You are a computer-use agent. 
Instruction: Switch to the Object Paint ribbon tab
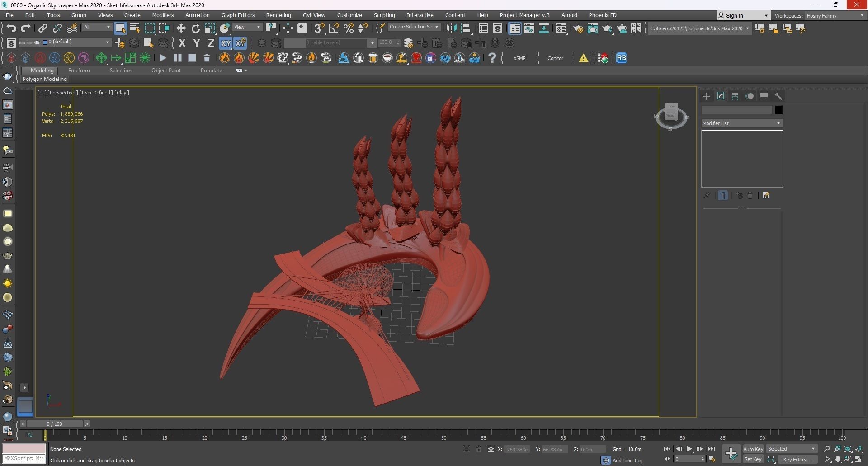[166, 70]
